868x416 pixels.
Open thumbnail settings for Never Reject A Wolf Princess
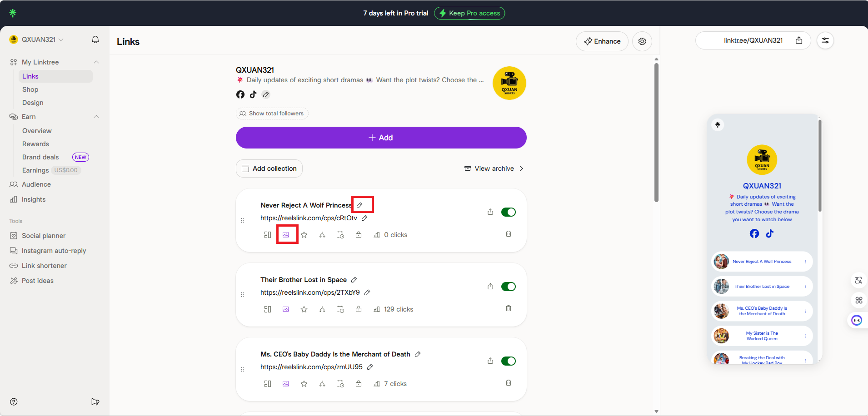pos(286,235)
